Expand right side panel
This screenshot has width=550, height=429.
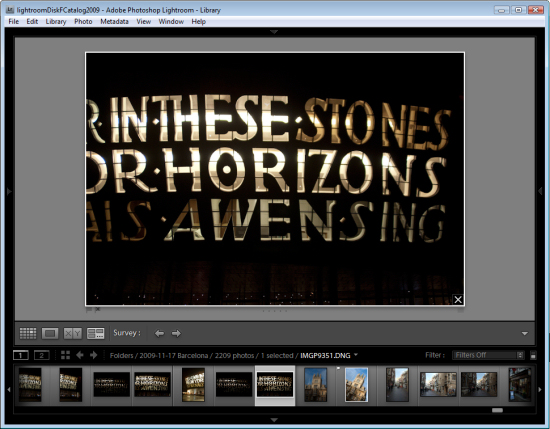click(x=541, y=191)
